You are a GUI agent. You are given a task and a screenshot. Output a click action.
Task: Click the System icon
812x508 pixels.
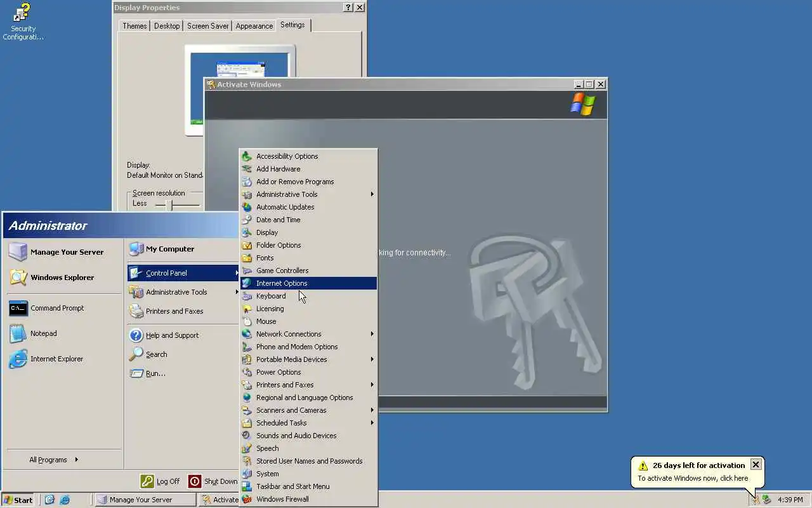pyautogui.click(x=247, y=474)
